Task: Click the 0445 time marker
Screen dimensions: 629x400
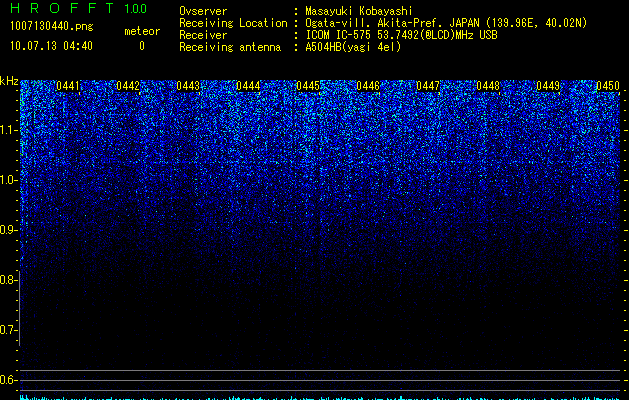Action: (x=308, y=86)
